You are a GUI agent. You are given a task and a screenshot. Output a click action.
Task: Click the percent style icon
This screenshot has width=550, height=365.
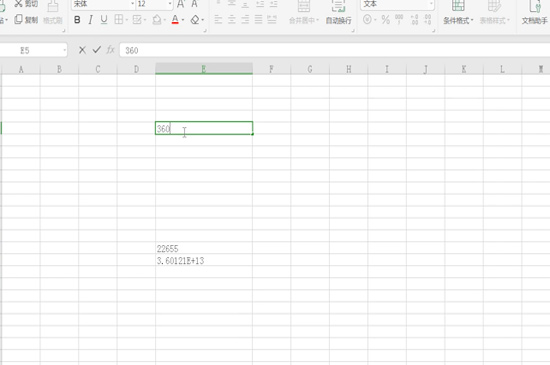point(385,20)
